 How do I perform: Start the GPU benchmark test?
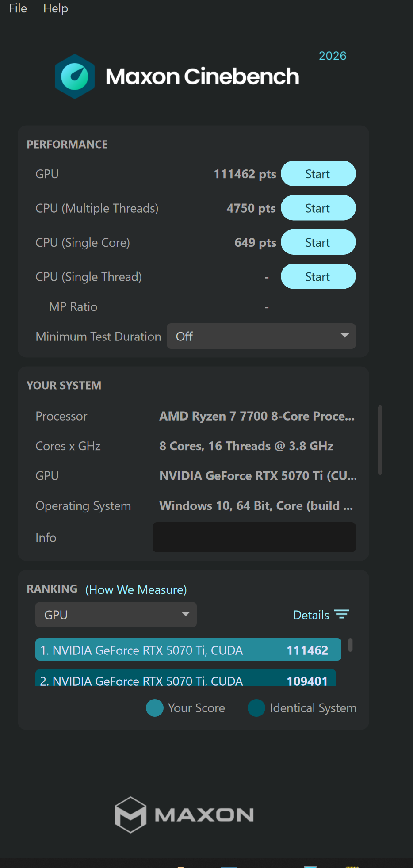pos(318,174)
